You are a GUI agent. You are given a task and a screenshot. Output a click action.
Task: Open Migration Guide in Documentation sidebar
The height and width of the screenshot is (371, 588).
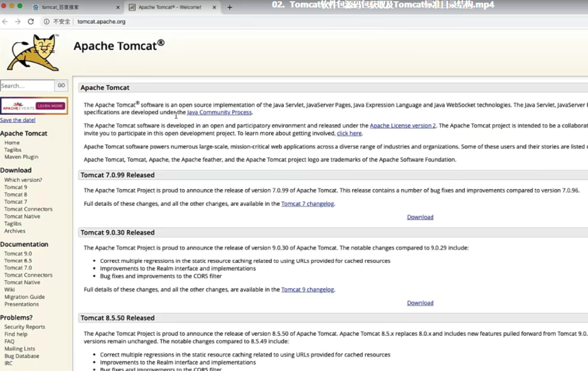(24, 297)
